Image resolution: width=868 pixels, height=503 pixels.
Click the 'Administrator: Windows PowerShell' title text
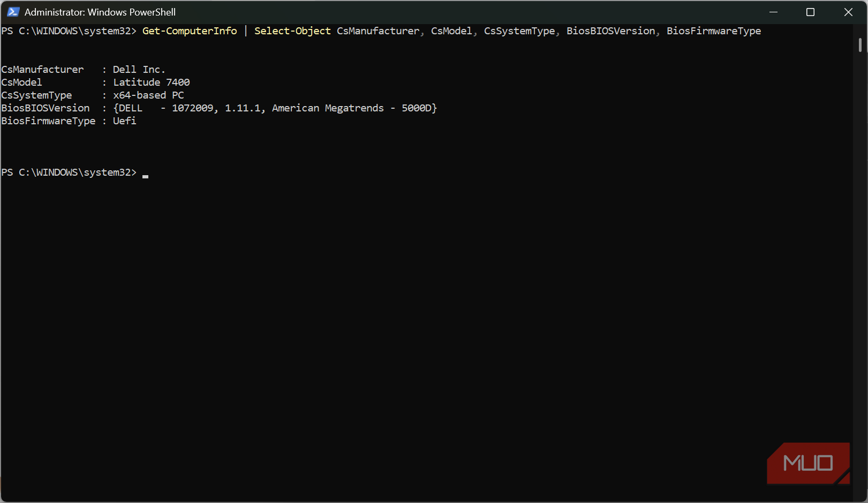point(100,12)
